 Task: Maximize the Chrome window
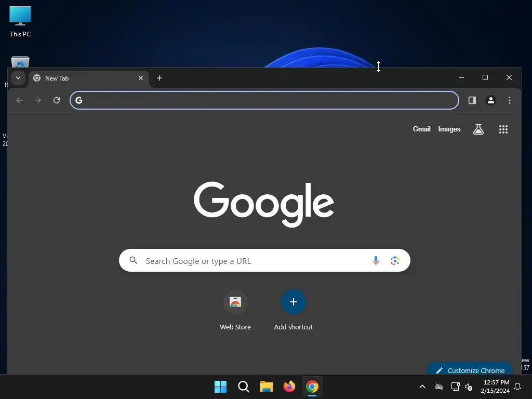485,78
